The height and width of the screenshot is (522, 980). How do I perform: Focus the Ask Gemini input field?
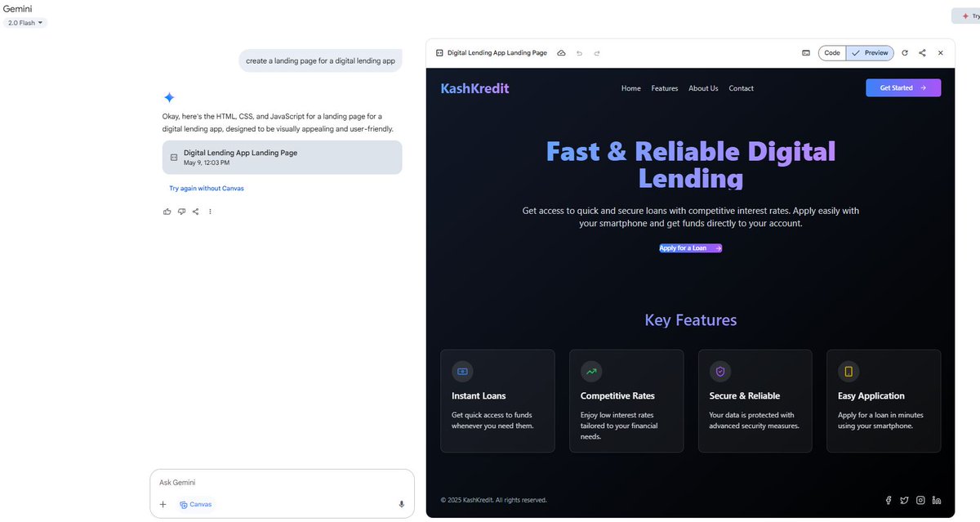282,483
